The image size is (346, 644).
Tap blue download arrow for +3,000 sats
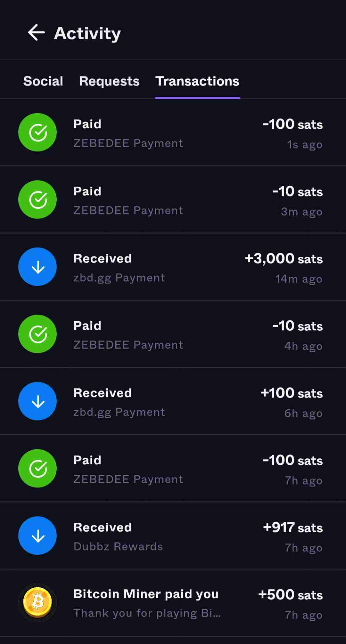pyautogui.click(x=37, y=267)
